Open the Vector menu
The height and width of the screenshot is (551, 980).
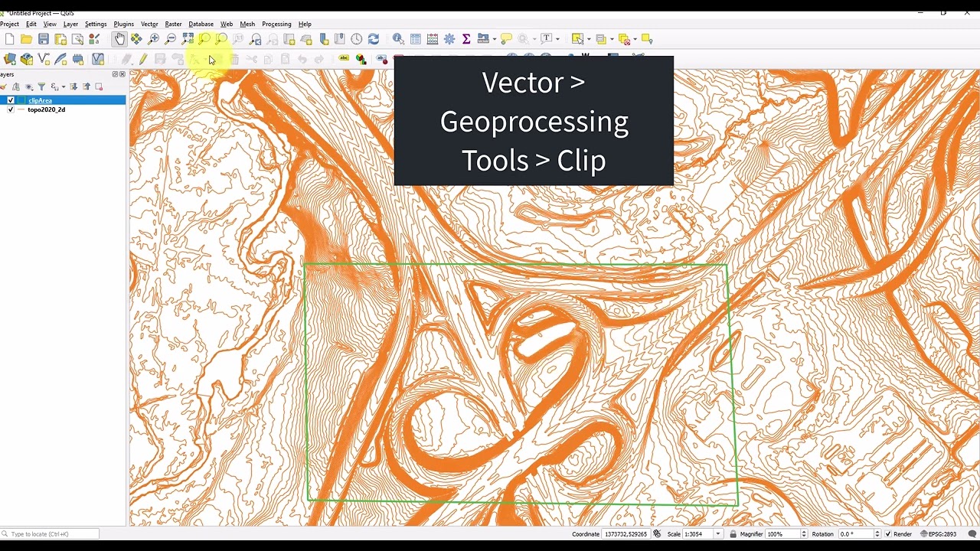pos(149,24)
